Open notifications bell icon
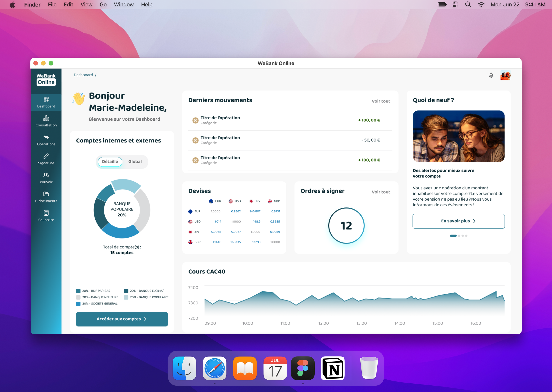 coord(491,75)
